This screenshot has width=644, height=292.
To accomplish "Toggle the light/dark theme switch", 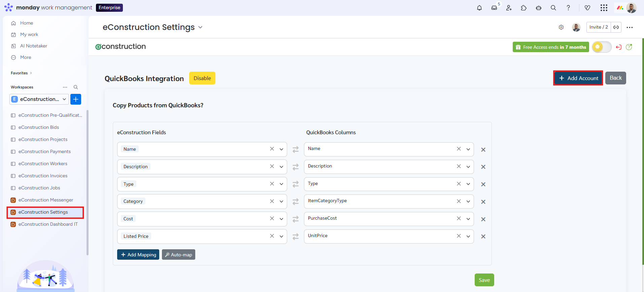I will click(602, 47).
